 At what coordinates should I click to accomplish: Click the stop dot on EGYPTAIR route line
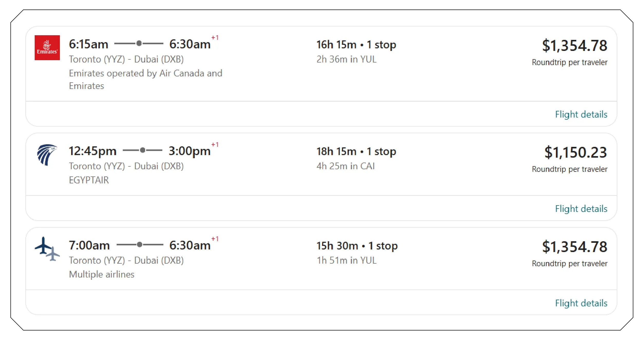point(143,150)
